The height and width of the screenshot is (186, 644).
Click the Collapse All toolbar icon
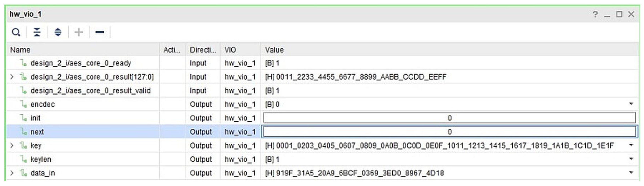pyautogui.click(x=37, y=32)
